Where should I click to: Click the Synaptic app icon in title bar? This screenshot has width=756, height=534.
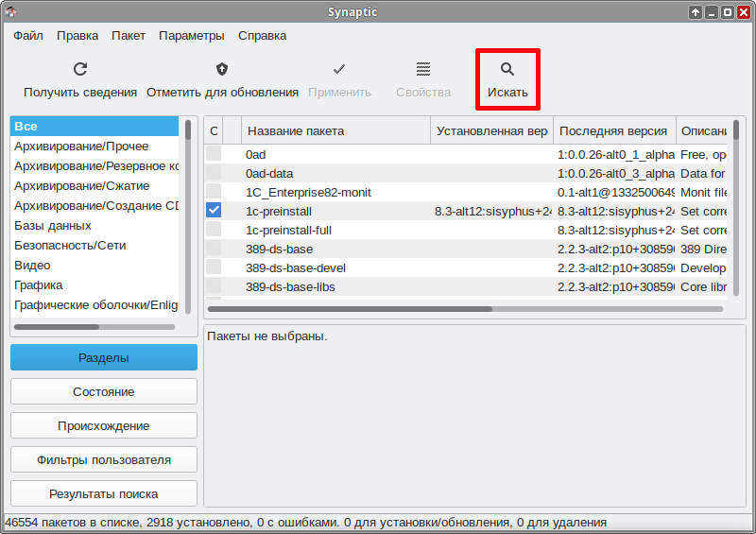[x=11, y=11]
